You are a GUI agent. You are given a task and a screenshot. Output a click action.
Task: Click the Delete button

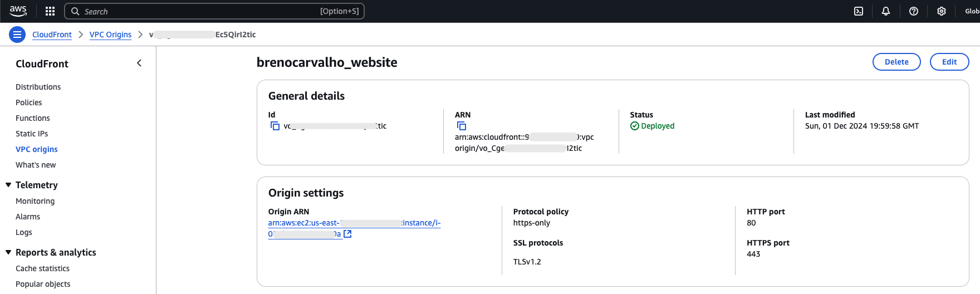tap(896, 62)
